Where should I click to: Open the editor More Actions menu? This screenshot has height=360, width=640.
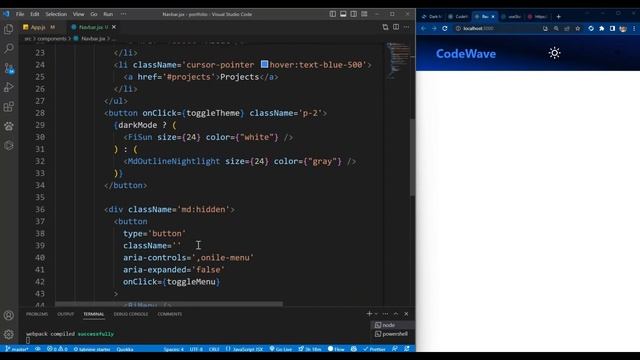(x=407, y=27)
